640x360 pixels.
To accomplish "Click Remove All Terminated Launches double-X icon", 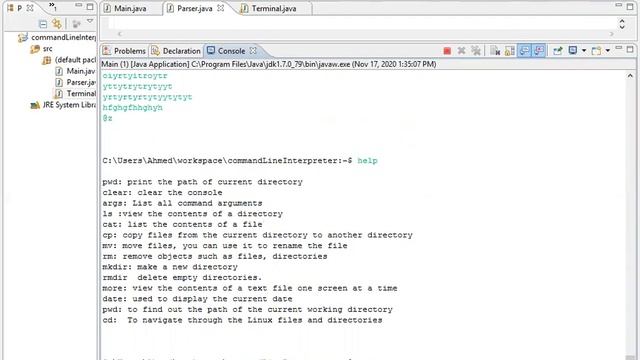I will click(x=476, y=51).
